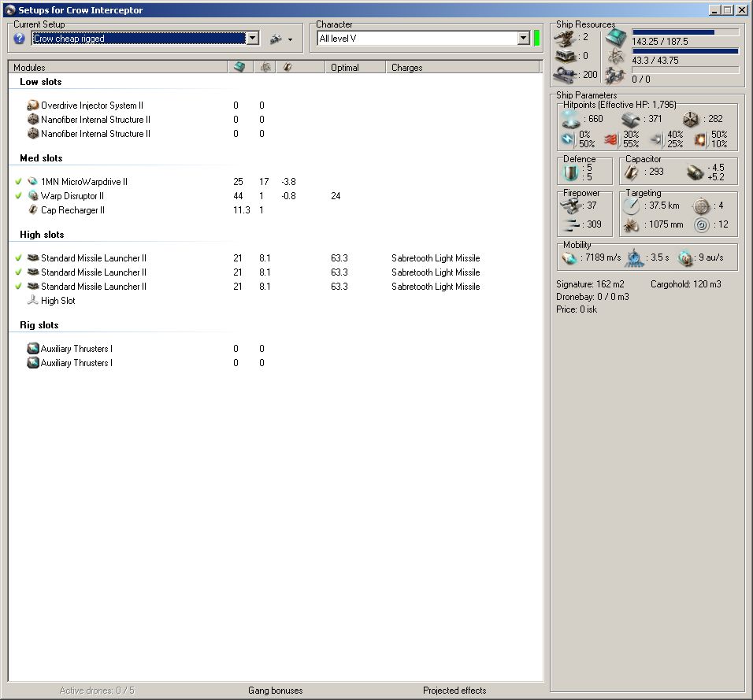Viewport: 753px width, 700px height.
Task: Click the targeting range icon 37.5 km
Action: click(x=632, y=206)
